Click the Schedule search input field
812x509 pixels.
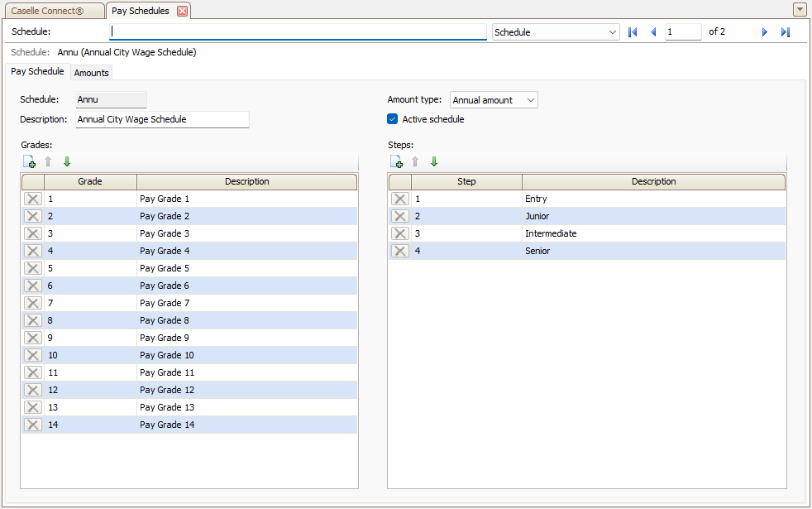[x=298, y=31]
